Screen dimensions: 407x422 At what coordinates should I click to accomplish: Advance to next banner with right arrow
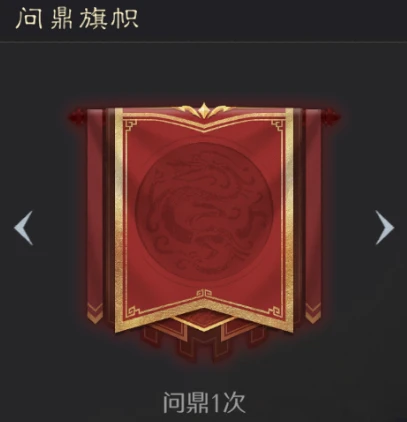[384, 227]
